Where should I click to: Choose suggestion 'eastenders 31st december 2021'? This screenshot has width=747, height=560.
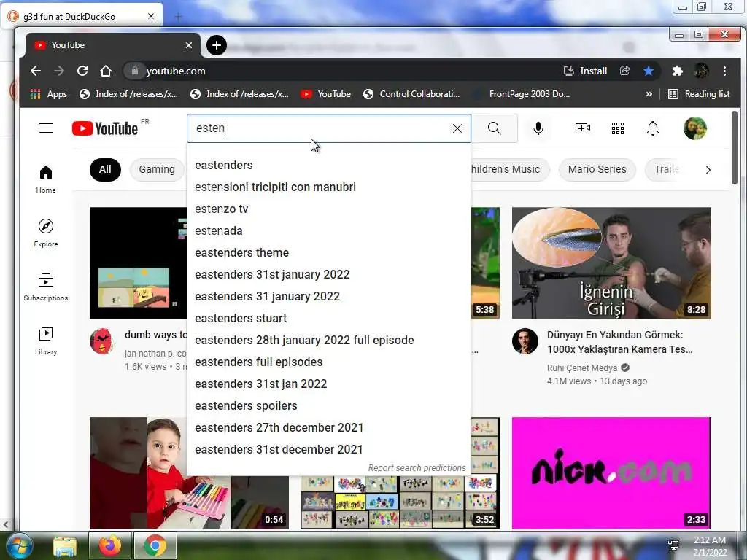[329, 450]
